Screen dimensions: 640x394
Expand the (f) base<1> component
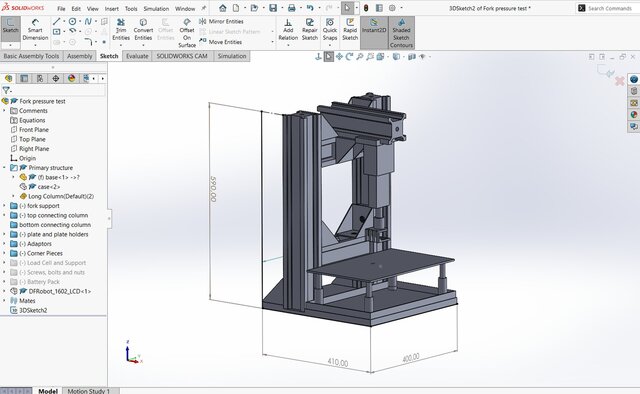pos(13,177)
